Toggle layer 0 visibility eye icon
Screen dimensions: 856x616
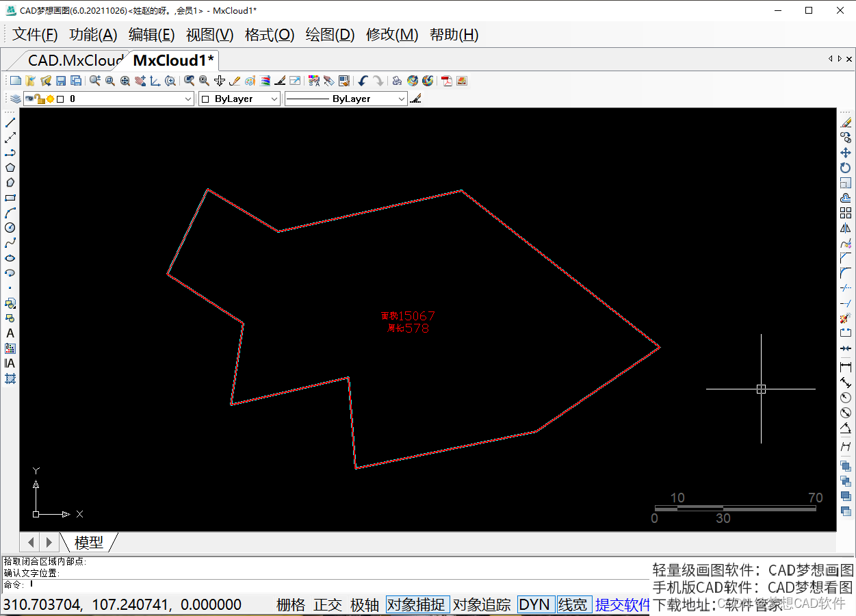coord(29,99)
